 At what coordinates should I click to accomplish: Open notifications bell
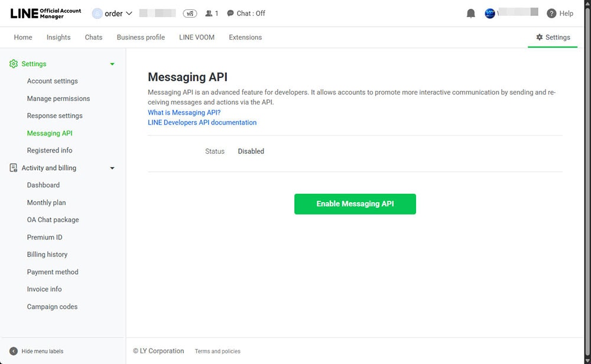(471, 14)
